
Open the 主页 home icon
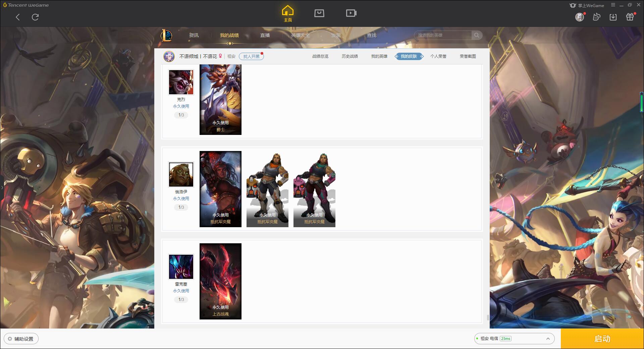[288, 14]
